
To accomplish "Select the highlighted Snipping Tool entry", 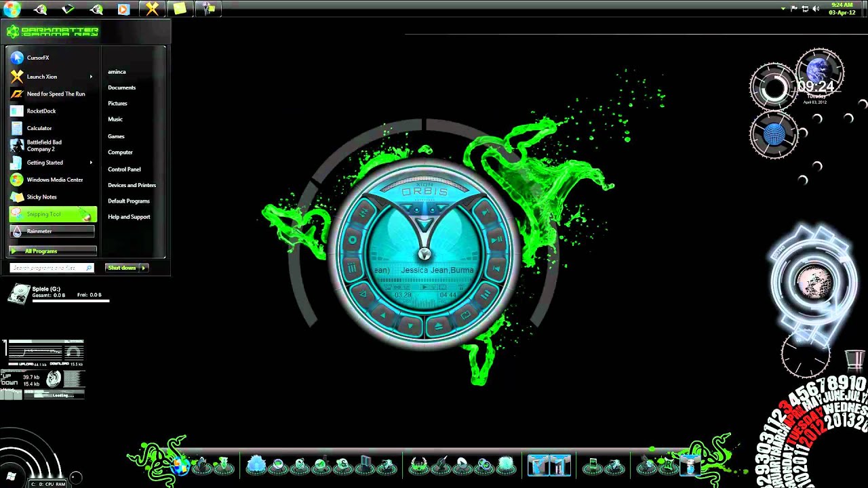I will (53, 214).
